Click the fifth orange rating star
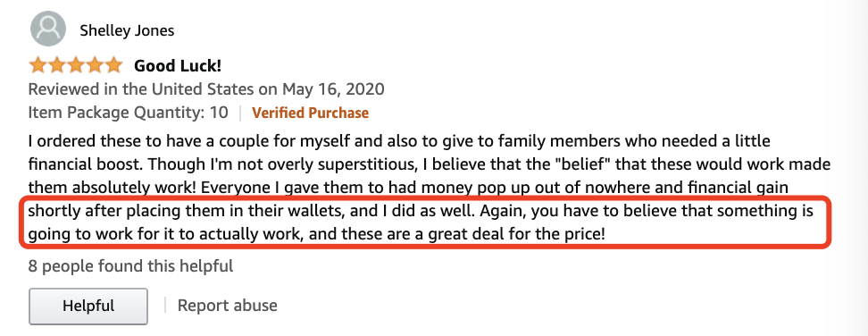Screen dimensions: 868x336 [x=113, y=66]
